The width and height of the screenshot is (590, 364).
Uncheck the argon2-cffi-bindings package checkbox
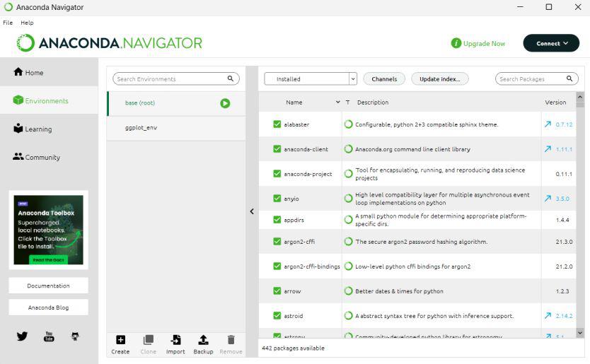[x=277, y=266]
